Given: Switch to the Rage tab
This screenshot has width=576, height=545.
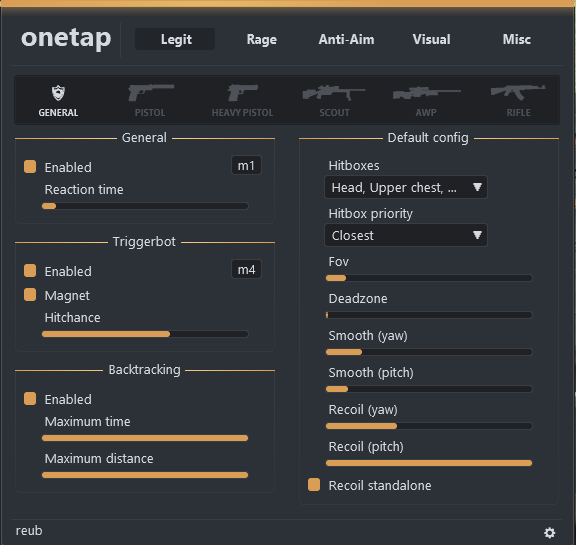Looking at the screenshot, I should pos(262,39).
